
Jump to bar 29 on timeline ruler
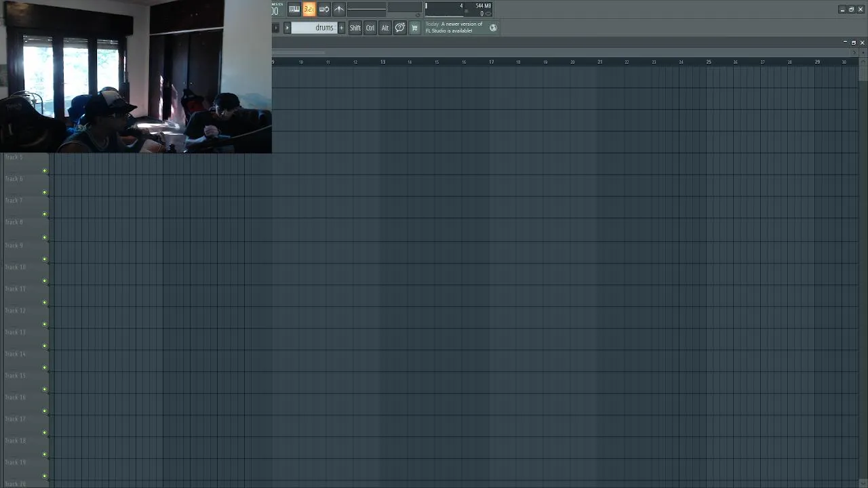pyautogui.click(x=817, y=62)
